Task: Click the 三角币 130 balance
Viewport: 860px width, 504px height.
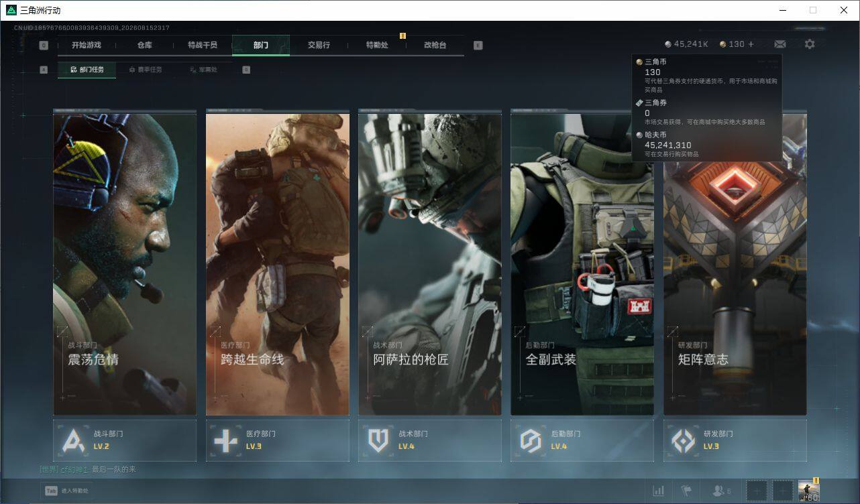Action: (732, 44)
